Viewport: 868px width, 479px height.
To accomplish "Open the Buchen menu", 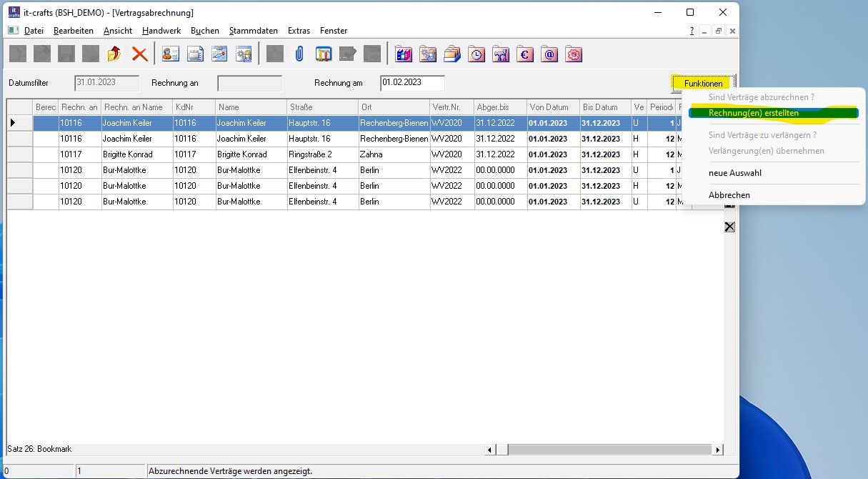I will (x=205, y=31).
